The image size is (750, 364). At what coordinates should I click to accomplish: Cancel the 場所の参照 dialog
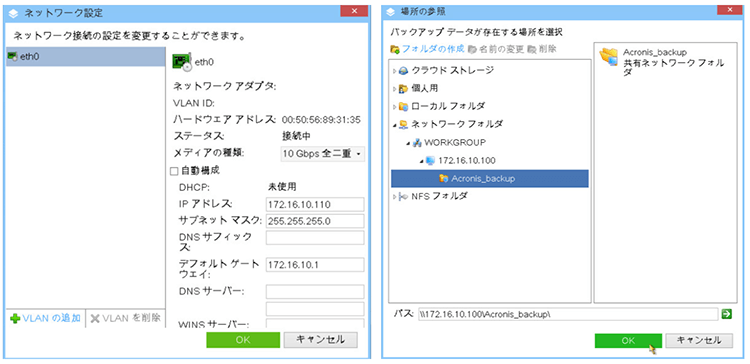pyautogui.click(x=700, y=341)
